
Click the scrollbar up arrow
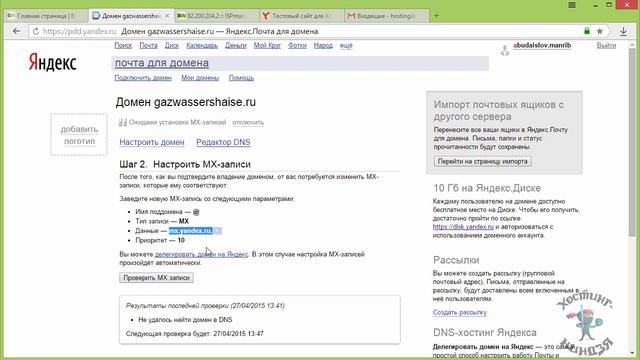click(632, 44)
